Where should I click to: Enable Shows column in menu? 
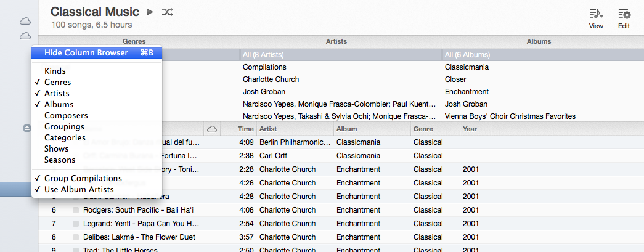coord(97,148)
